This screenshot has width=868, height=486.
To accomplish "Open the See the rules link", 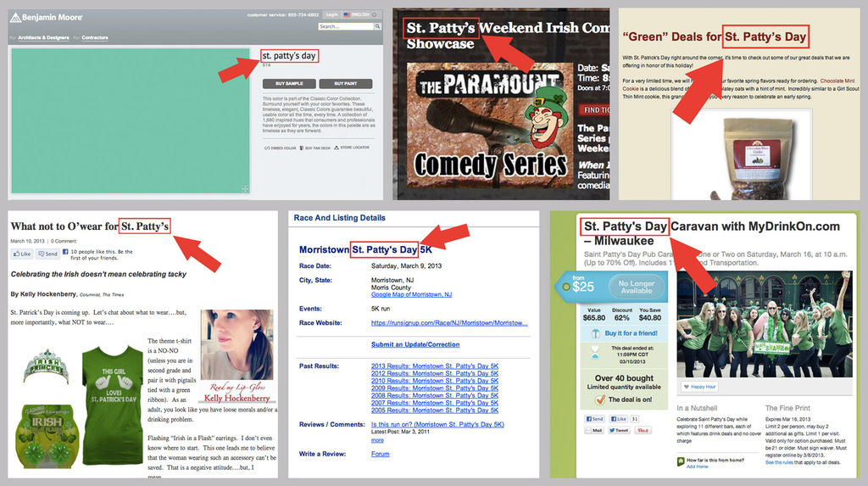I will click(x=780, y=462).
